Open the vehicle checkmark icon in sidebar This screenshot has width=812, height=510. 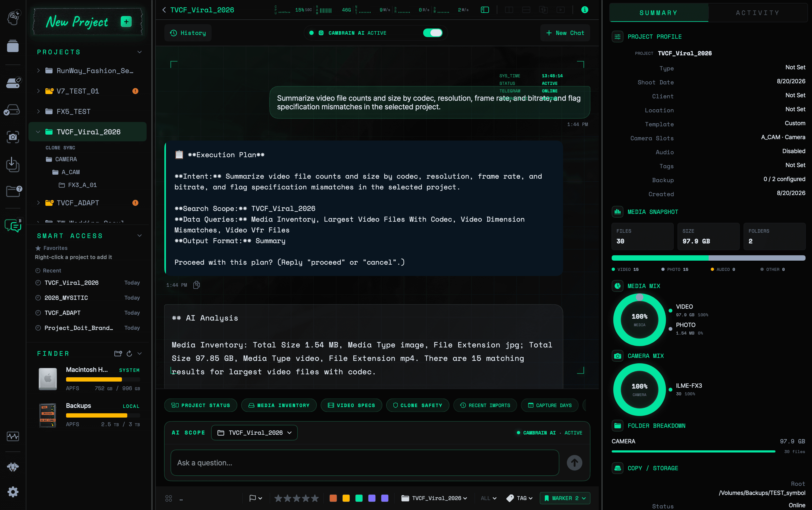click(x=12, y=110)
